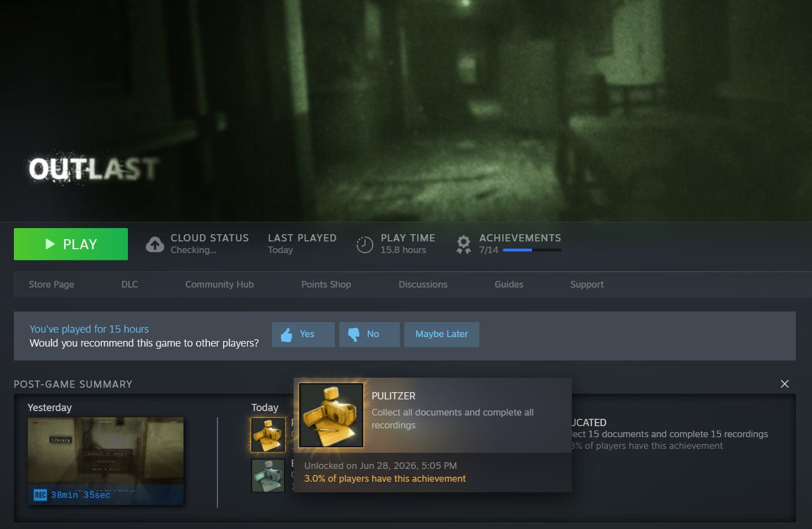The width and height of the screenshot is (812, 529).
Task: Click the No thumbs-down button
Action: tap(369, 334)
